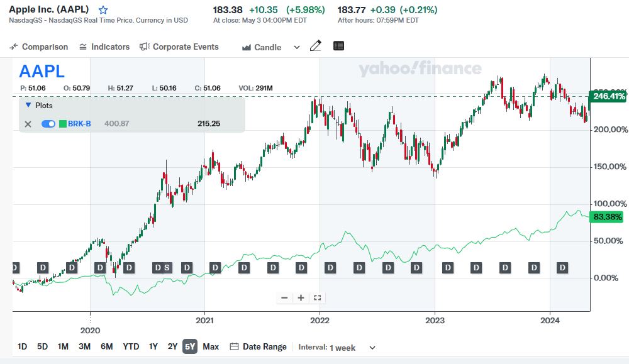Click the 246.41% AAPL price label

[608, 96]
